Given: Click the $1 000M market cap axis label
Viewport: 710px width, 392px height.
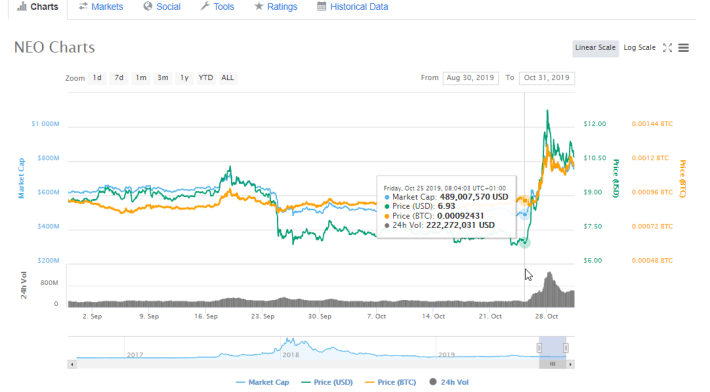Looking at the screenshot, I should click(45, 124).
